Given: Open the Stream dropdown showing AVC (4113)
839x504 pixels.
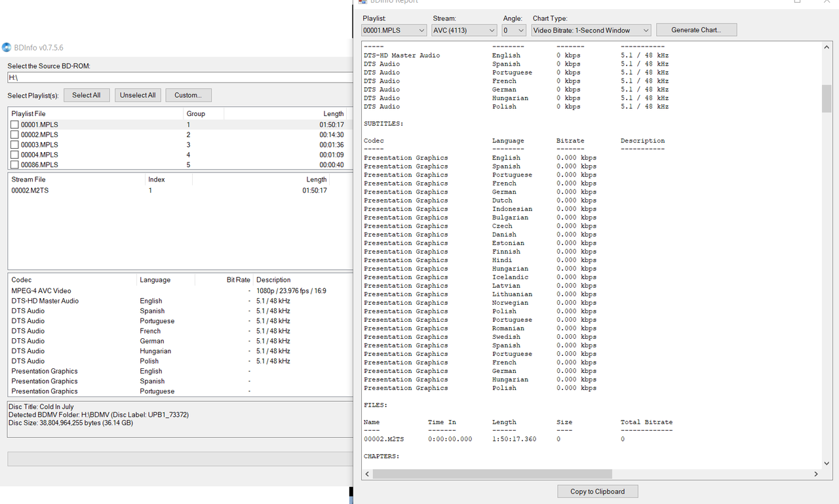Looking at the screenshot, I should pos(464,30).
